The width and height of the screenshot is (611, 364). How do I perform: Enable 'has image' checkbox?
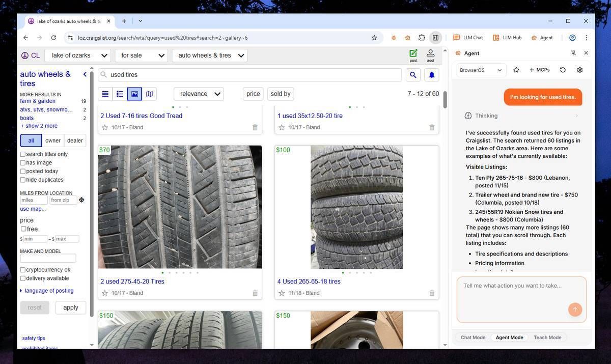pyautogui.click(x=23, y=163)
